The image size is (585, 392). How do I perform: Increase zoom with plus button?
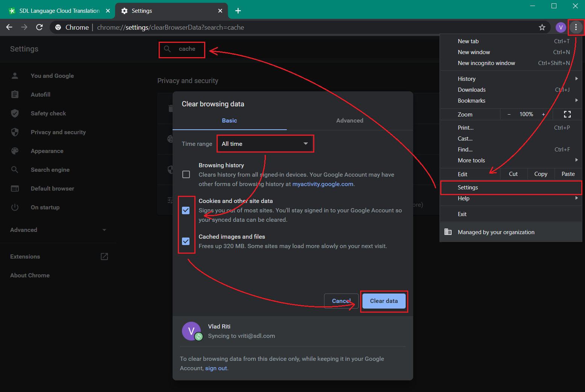click(x=543, y=114)
